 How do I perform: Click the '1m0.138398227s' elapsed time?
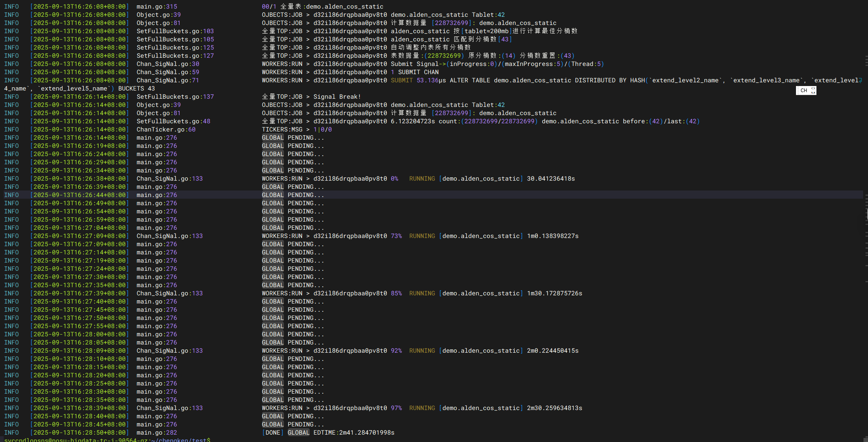(552, 236)
